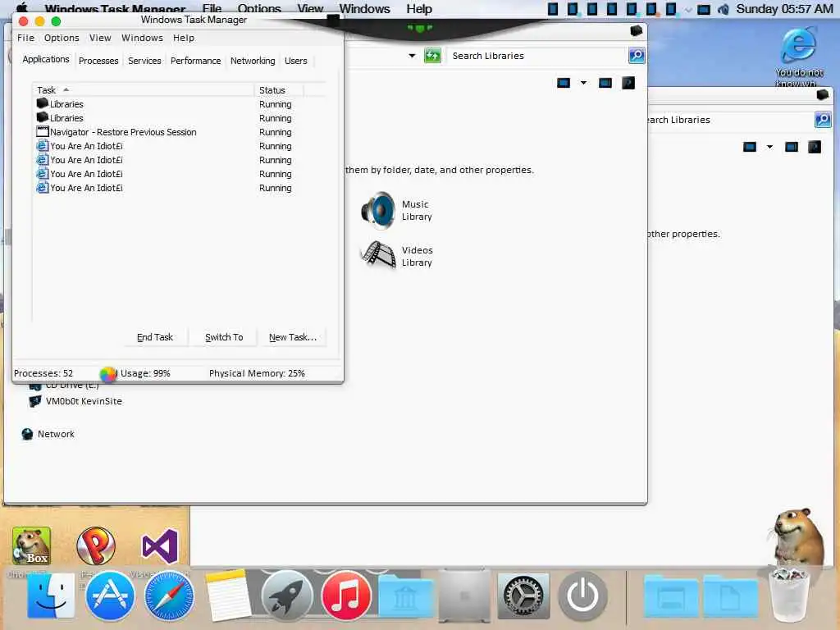Switch to the Processes tab

point(98,61)
